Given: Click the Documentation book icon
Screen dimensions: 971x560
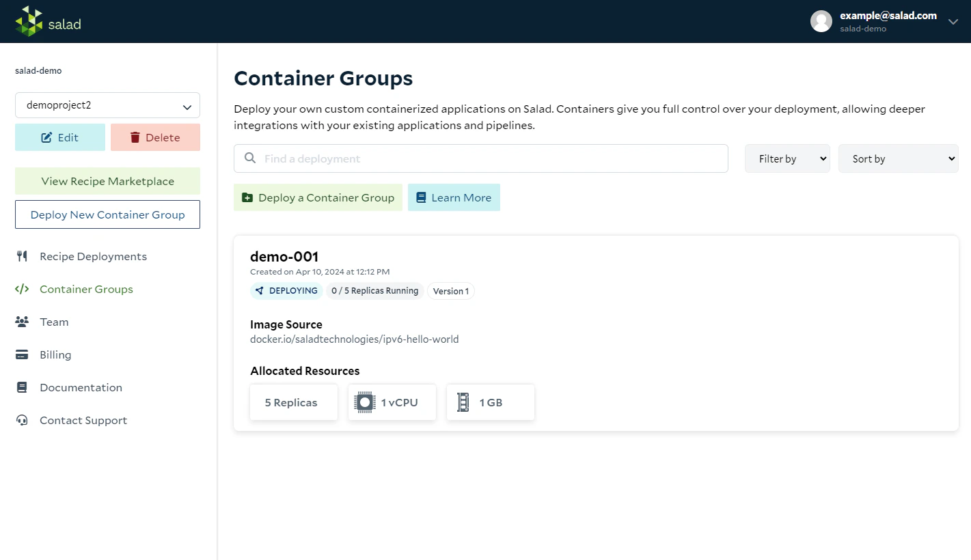Looking at the screenshot, I should click(x=22, y=387).
